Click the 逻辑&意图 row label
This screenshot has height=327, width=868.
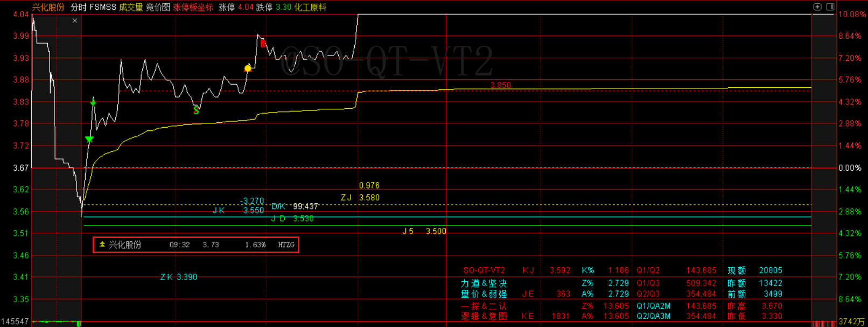[484, 316]
